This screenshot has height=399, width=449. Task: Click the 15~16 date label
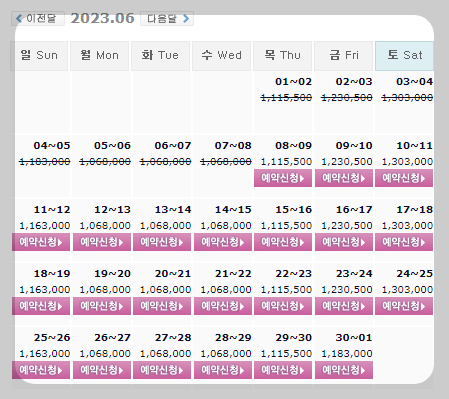(293, 210)
